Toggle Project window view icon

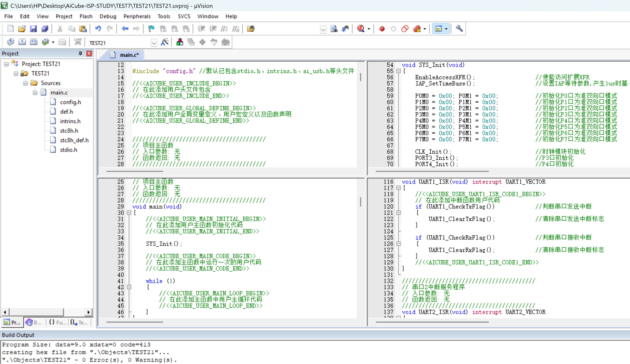[438, 29]
